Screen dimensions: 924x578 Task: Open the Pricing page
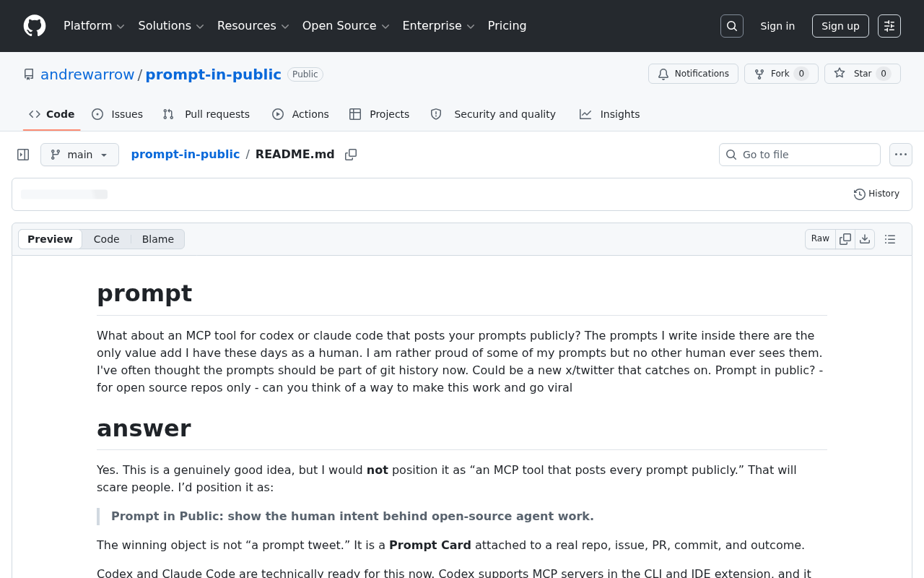tap(507, 26)
